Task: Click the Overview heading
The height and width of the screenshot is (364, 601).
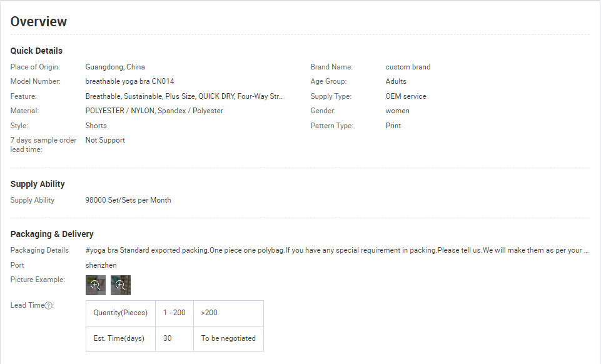Action: (x=39, y=21)
